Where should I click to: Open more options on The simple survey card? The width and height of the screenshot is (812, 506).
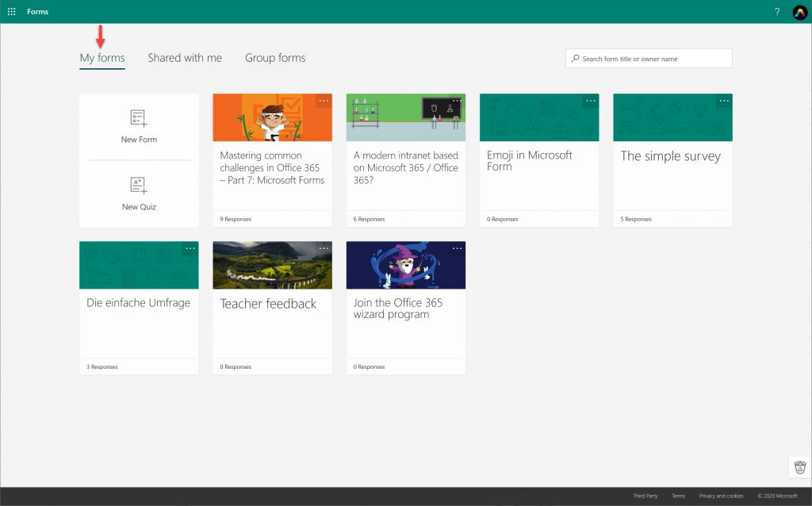tap(724, 101)
